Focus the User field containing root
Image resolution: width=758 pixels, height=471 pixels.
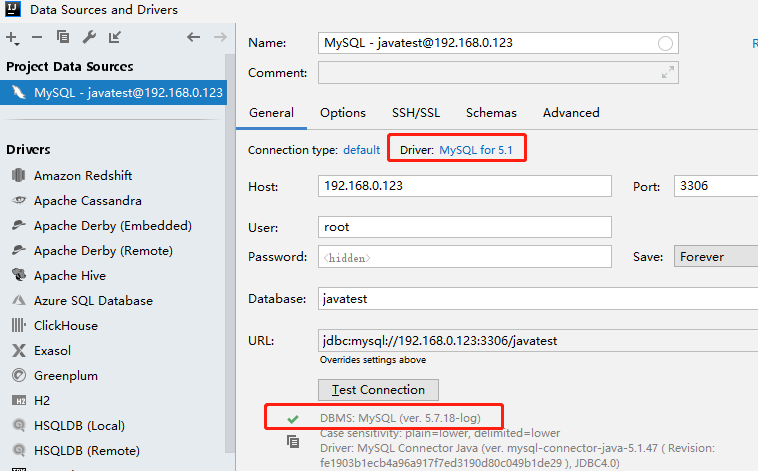pyautogui.click(x=465, y=227)
